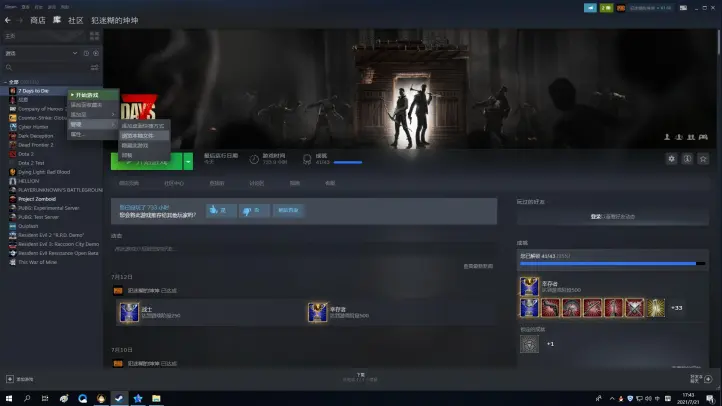Show hidden system tray icons
Viewport: 722px width, 406px height.
[612, 398]
